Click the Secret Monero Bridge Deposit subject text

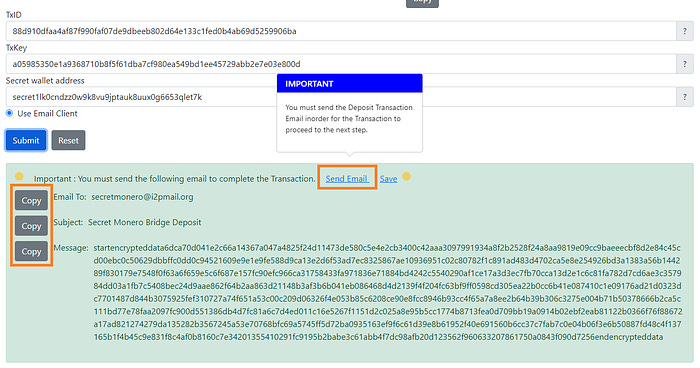point(145,222)
